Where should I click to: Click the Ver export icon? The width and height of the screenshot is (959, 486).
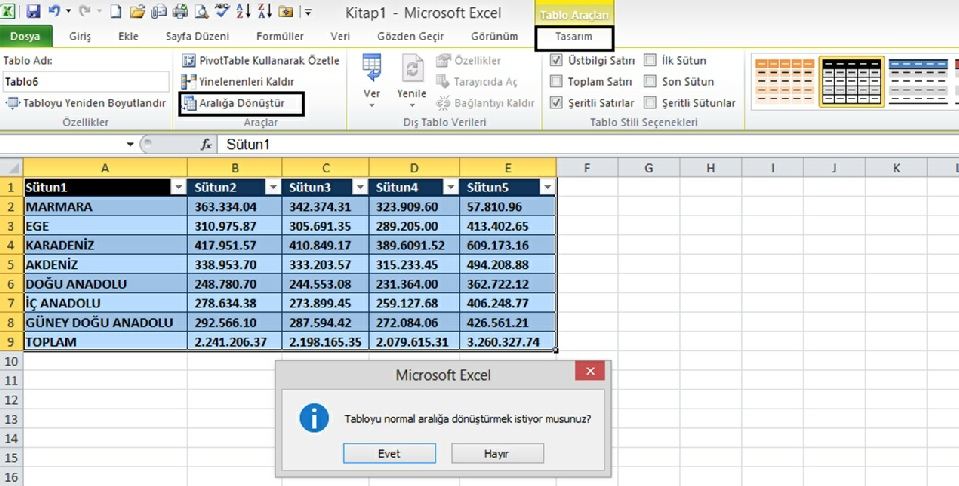pos(371,68)
